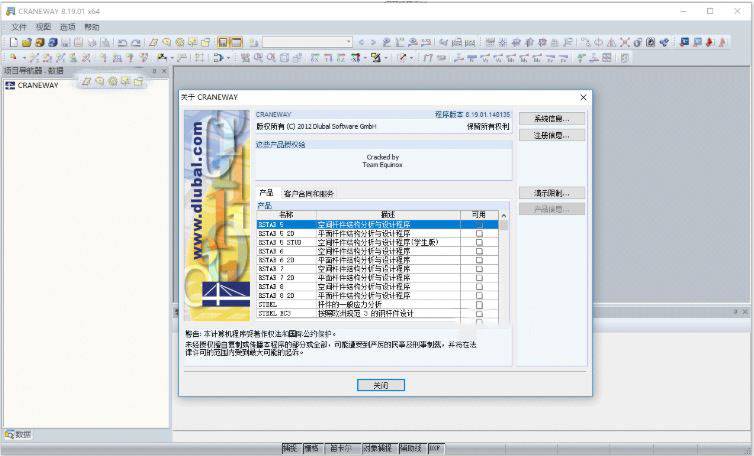Open the empty toolbar combo box dropdown
Image resolution: width=754 pixels, height=456 pixels.
[x=348, y=43]
